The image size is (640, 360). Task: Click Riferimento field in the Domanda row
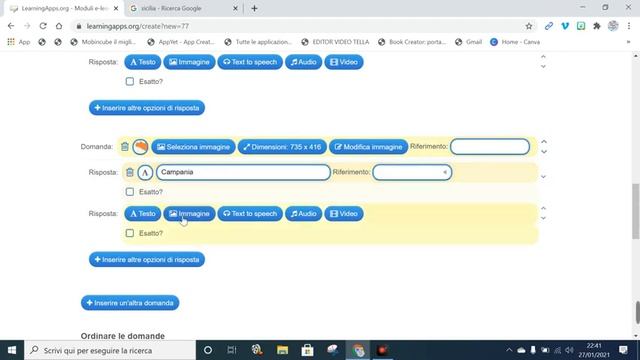click(x=490, y=147)
